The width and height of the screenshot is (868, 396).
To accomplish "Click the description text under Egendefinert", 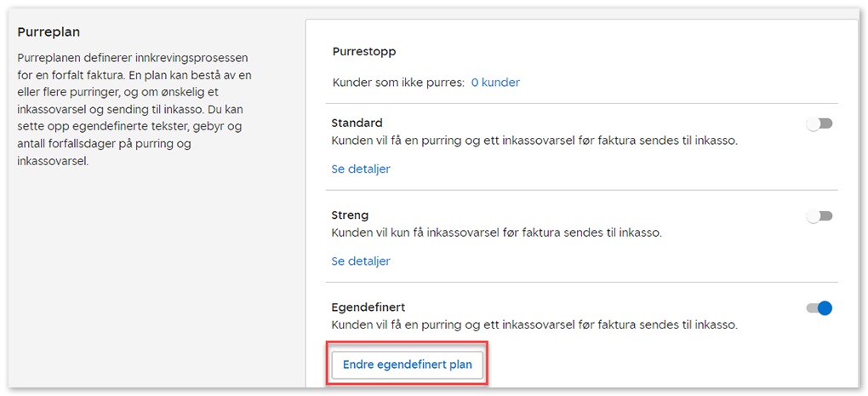I will coord(534,324).
